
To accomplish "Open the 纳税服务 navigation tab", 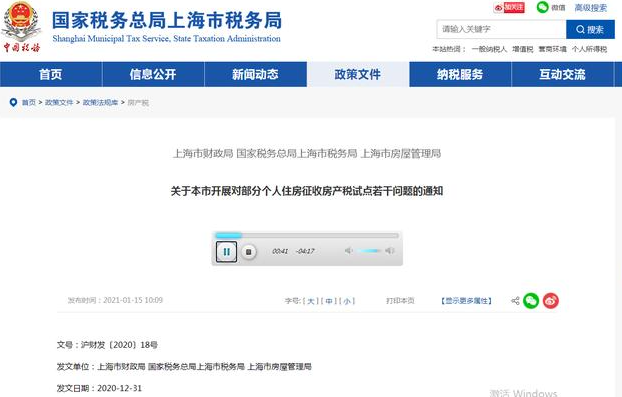I will point(460,74).
